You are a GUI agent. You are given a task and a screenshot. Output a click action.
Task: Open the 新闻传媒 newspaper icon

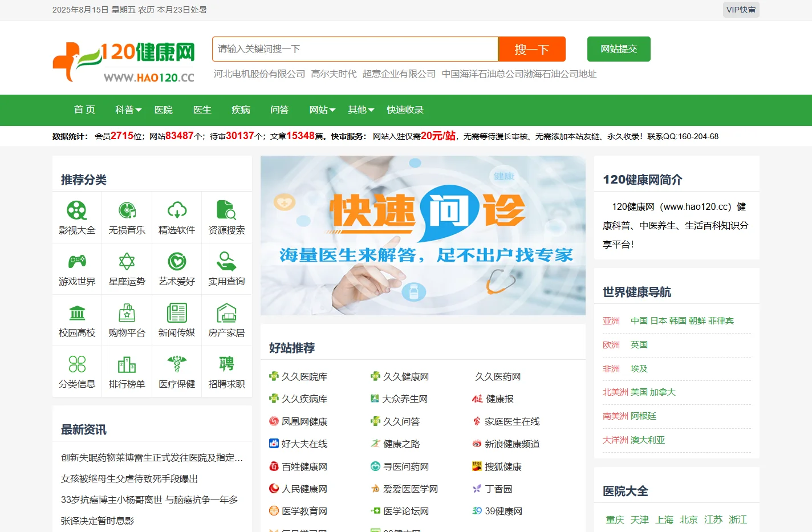(x=177, y=313)
